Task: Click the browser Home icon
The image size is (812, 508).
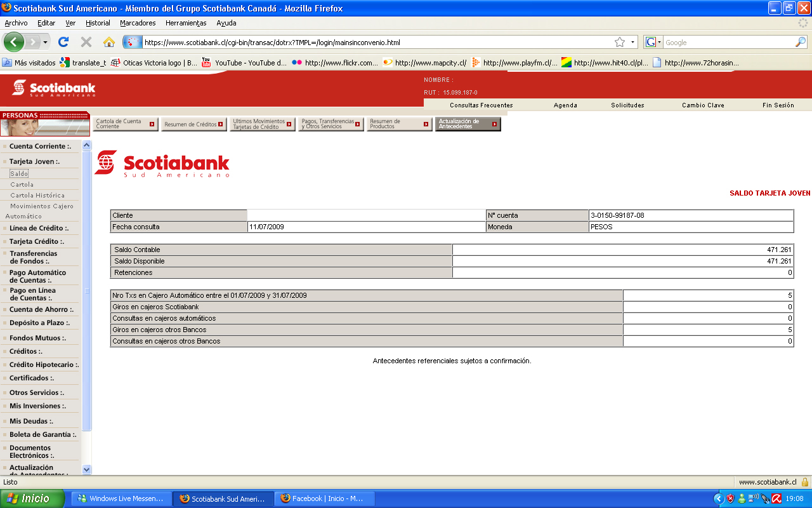Action: click(x=109, y=43)
